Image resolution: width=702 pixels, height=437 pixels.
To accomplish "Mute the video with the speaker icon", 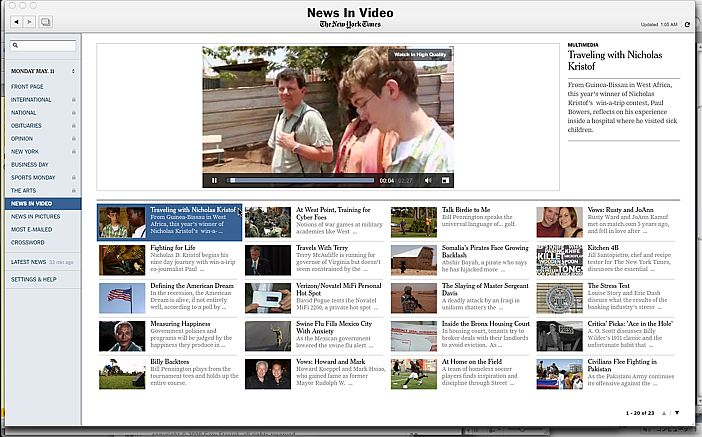I will (x=426, y=181).
